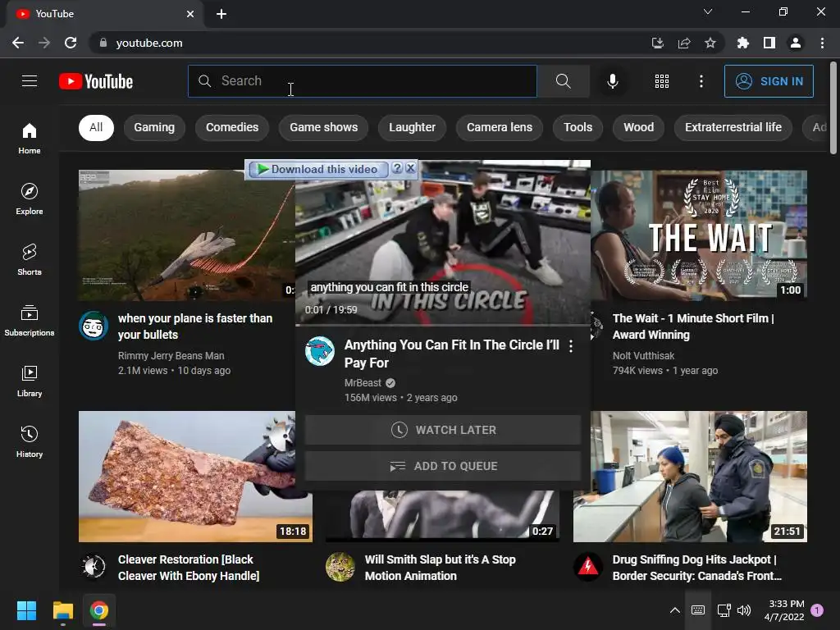Click the MrBeast channel avatar
The width and height of the screenshot is (840, 630).
click(320, 351)
